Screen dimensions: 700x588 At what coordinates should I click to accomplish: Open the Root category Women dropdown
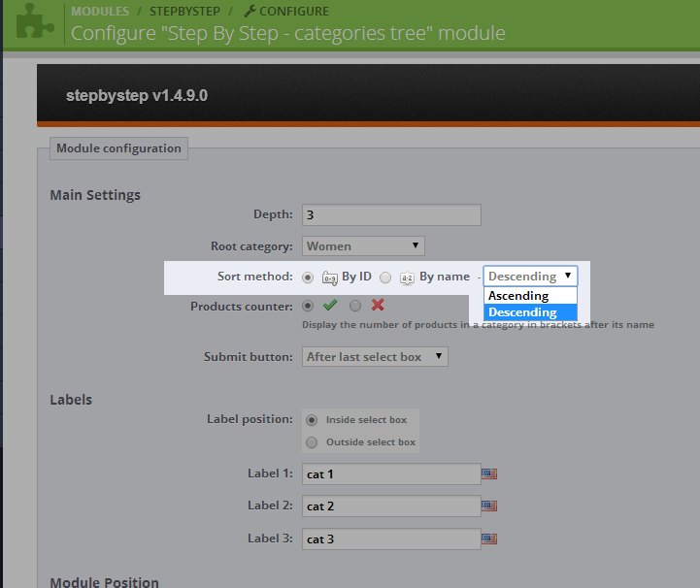363,246
